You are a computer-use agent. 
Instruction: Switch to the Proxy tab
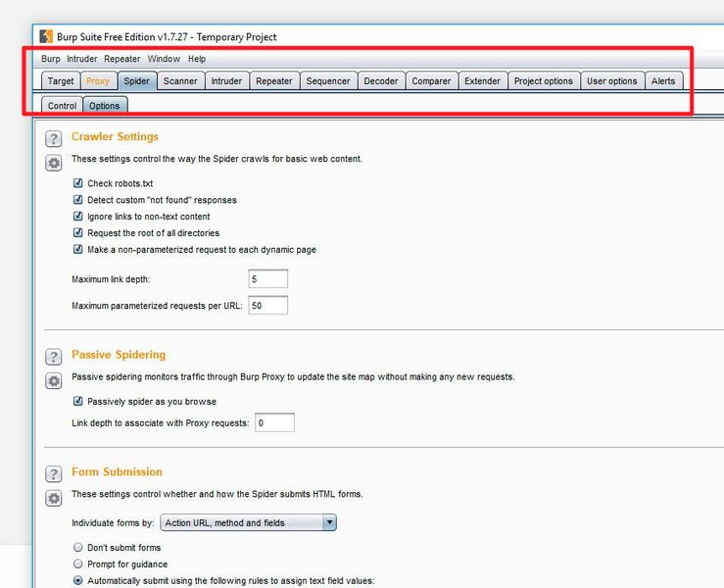point(98,80)
